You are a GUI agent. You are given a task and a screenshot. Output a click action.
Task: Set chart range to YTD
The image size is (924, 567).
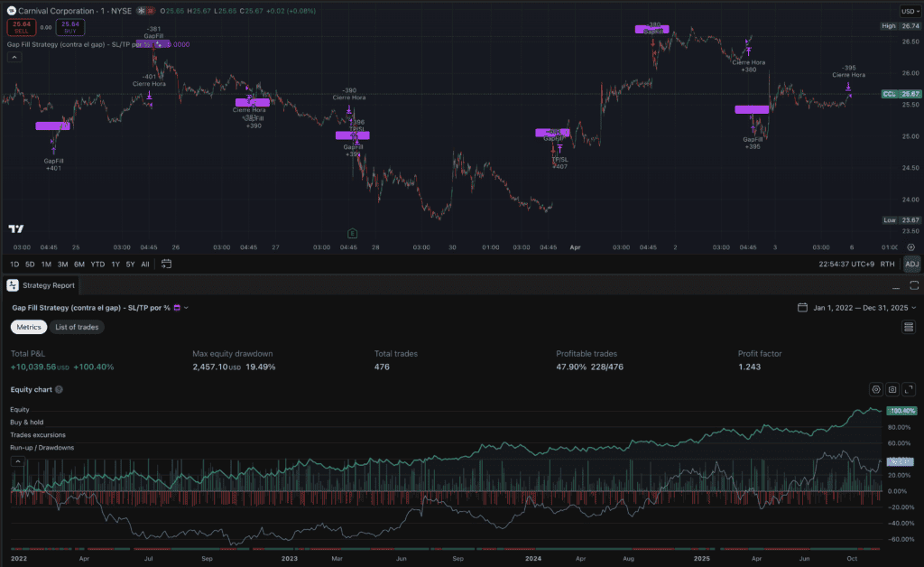coord(97,264)
